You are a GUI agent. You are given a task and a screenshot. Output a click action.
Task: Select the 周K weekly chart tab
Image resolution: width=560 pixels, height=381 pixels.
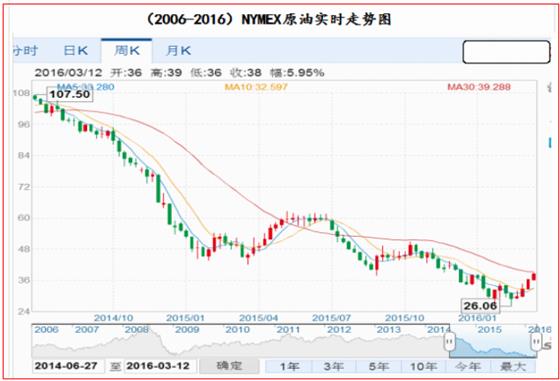(x=127, y=51)
